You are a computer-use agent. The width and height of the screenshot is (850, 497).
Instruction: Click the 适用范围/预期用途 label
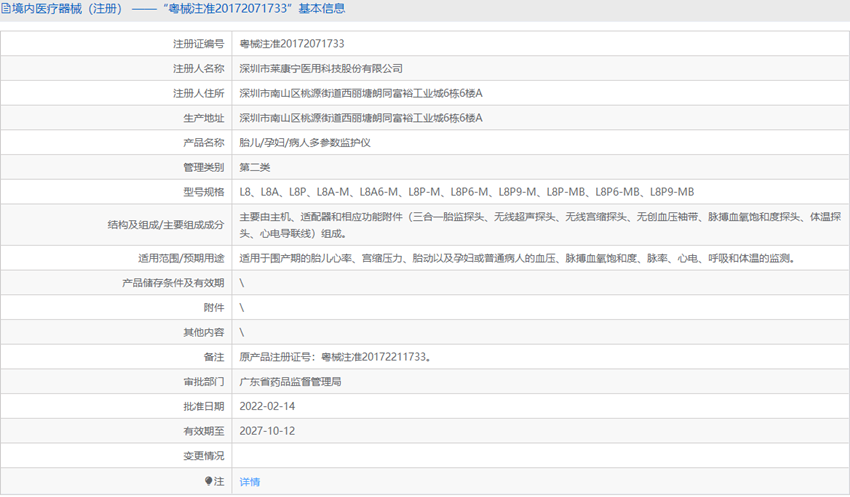tap(181, 258)
